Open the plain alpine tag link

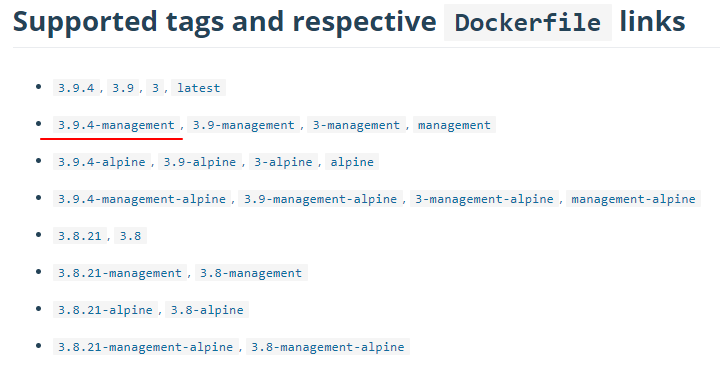[x=352, y=162]
